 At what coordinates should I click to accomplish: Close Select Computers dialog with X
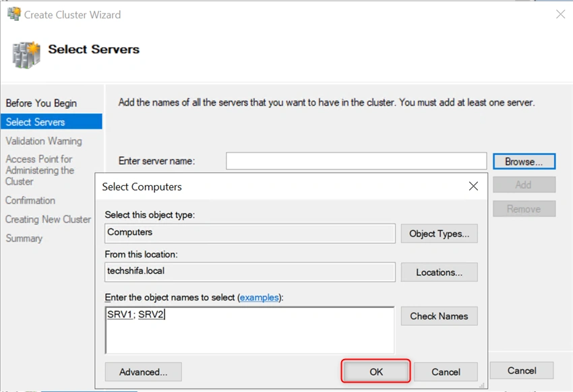click(473, 186)
